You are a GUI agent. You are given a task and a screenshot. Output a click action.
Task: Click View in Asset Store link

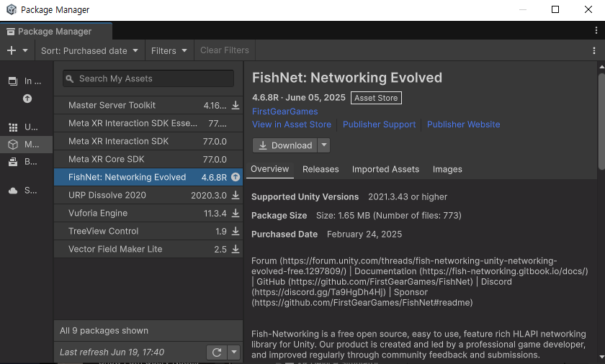(x=291, y=124)
